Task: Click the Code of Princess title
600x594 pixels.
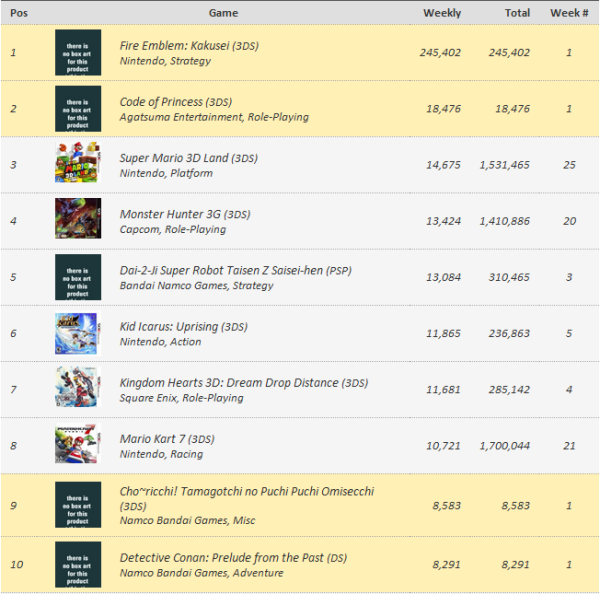Action: [x=161, y=102]
